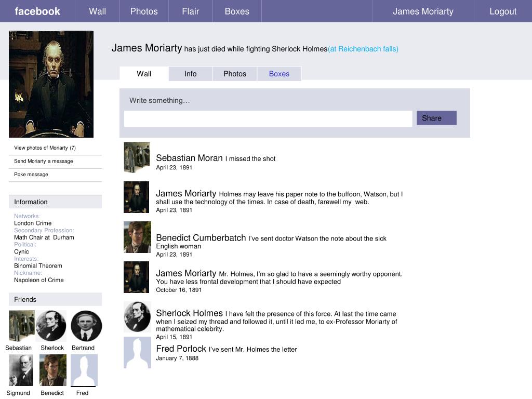Click 'Math Chair at Durham' text
Screen dimensions: 532x399
pyautogui.click(x=44, y=237)
